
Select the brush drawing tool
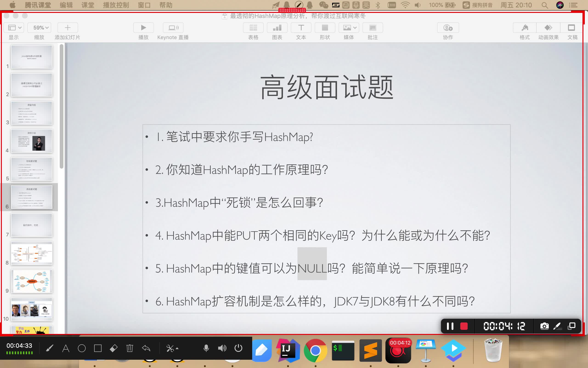click(x=50, y=348)
